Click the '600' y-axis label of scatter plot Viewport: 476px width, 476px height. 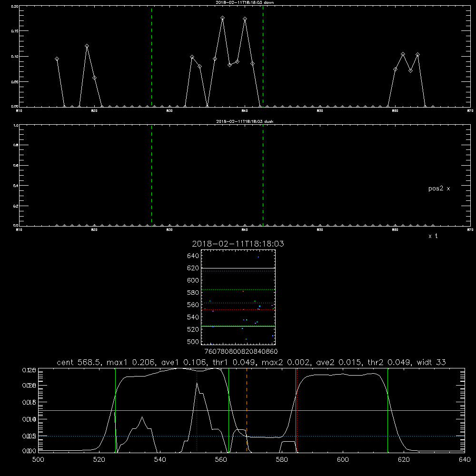pyautogui.click(x=193, y=280)
